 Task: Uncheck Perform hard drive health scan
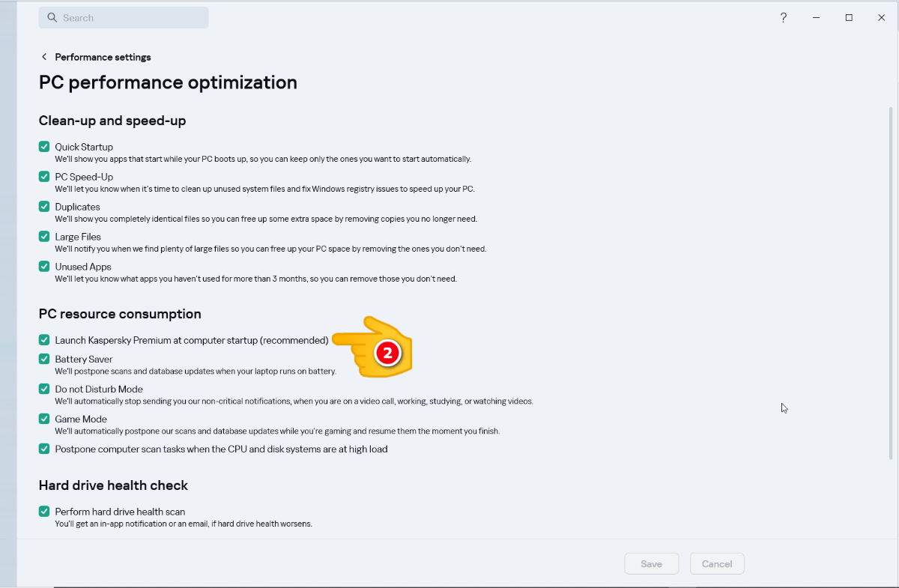tap(44, 512)
